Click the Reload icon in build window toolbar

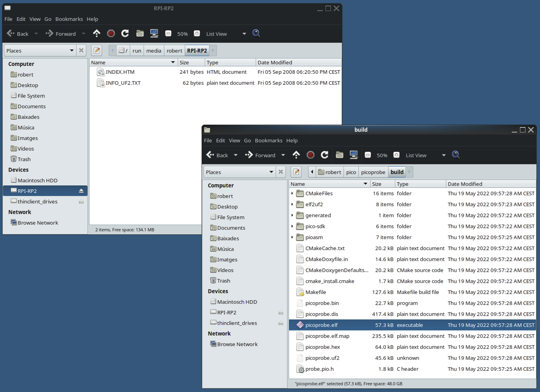click(325, 155)
